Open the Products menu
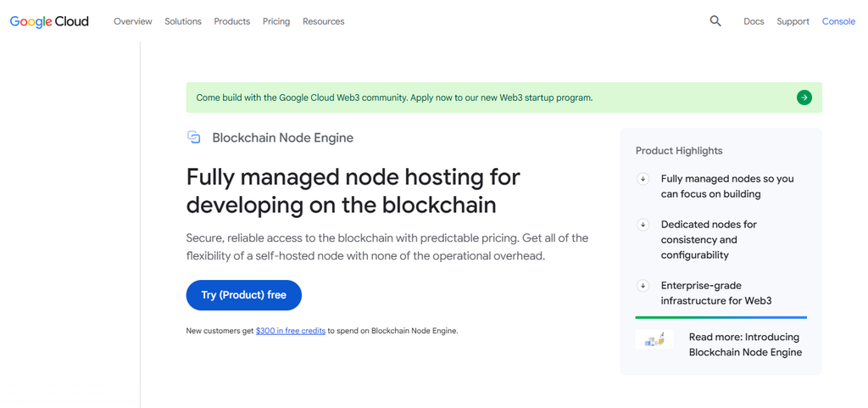868x408 pixels. pos(232,21)
